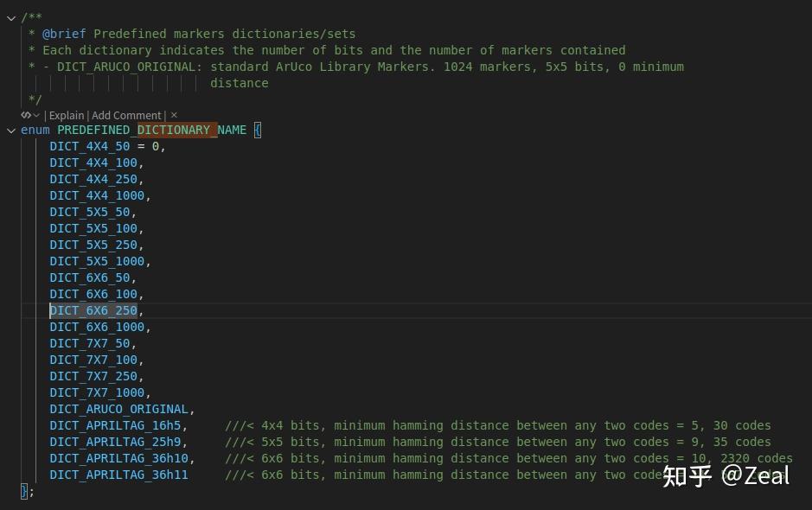Place the cursor on DICT_4X4_50

click(89, 146)
